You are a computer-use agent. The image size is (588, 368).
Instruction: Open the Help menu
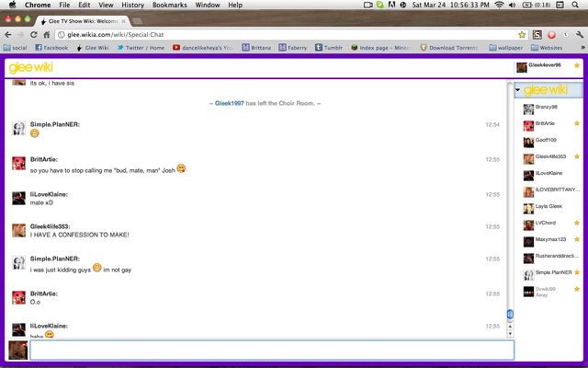click(235, 5)
